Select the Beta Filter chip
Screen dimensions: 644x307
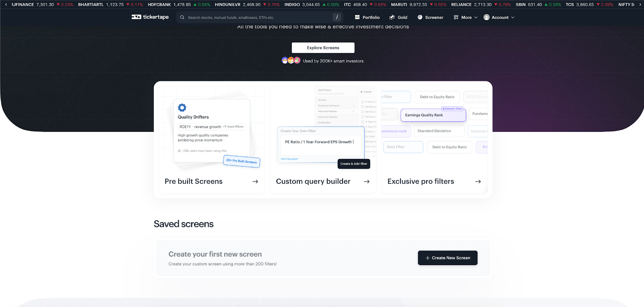tap(403, 147)
